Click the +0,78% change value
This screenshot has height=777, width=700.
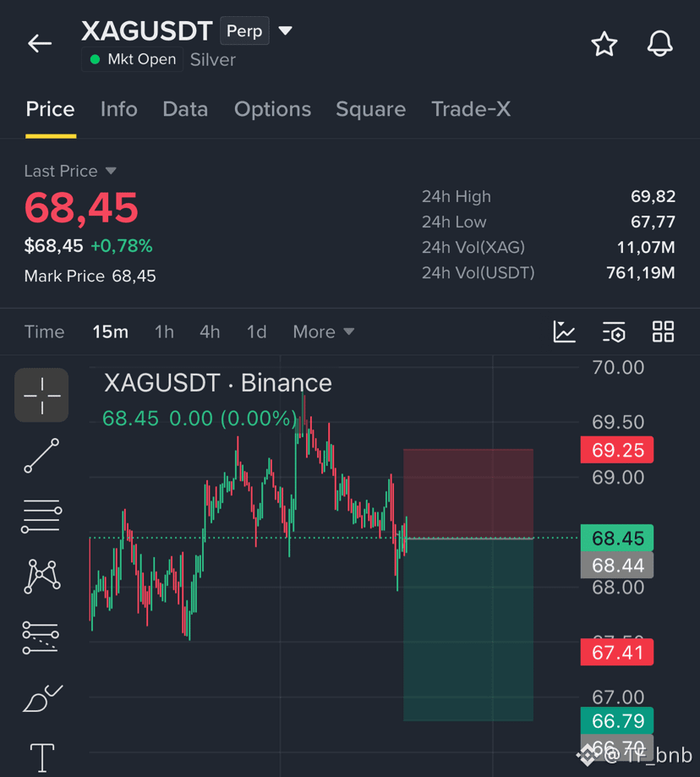coord(122,246)
